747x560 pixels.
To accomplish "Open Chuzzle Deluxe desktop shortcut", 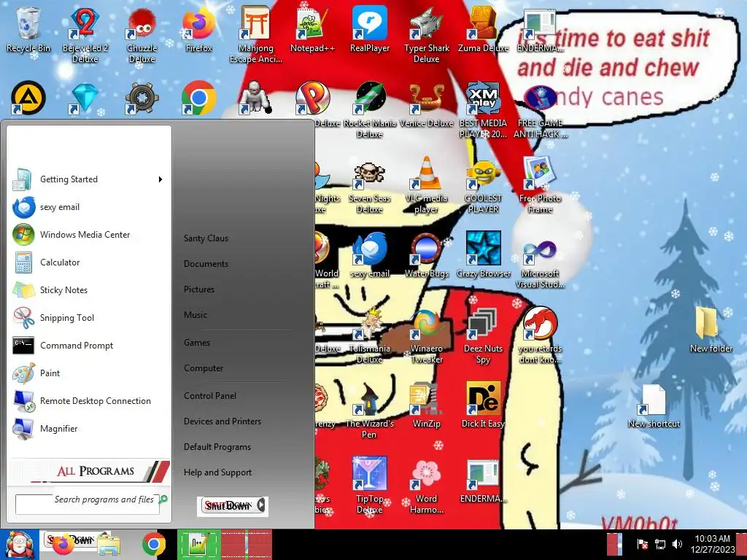I will coord(142,34).
